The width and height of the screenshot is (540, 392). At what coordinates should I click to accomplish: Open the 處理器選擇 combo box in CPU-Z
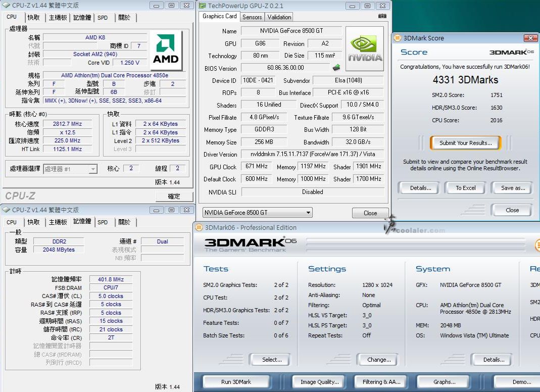click(70, 169)
